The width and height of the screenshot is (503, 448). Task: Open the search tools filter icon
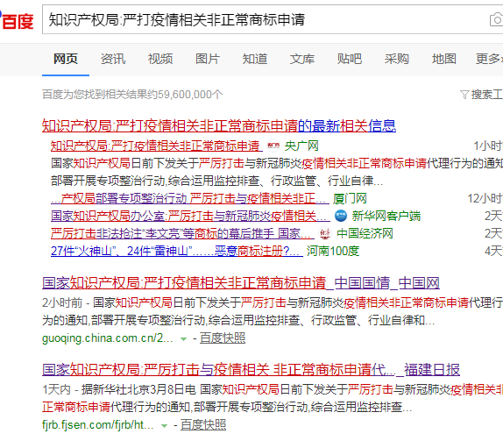[464, 95]
